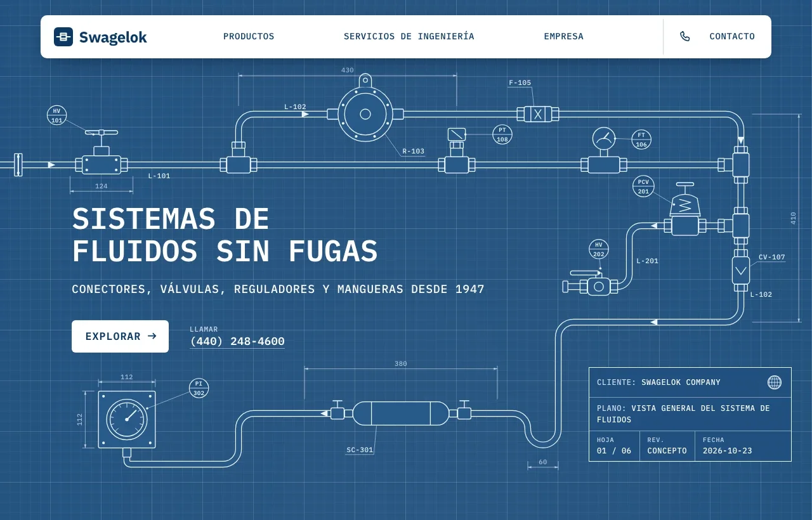The height and width of the screenshot is (520, 812).
Task: Click the phone icon in the navbar
Action: coord(685,37)
